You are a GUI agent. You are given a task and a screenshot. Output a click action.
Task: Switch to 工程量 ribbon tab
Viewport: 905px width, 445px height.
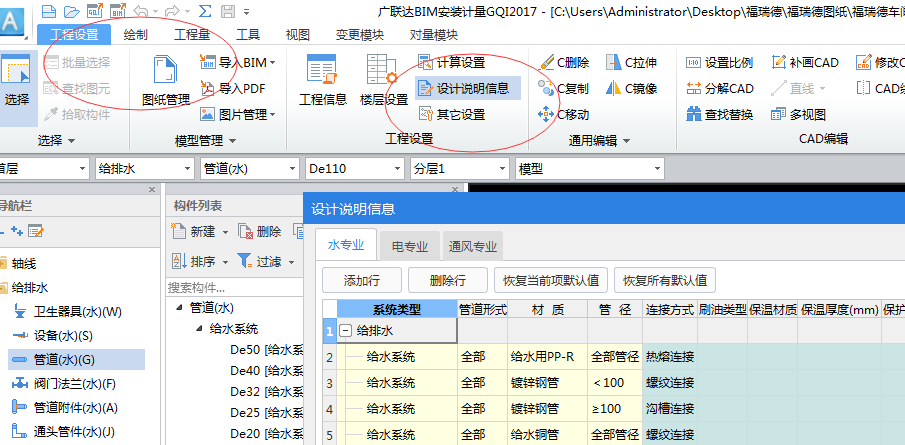point(192,35)
